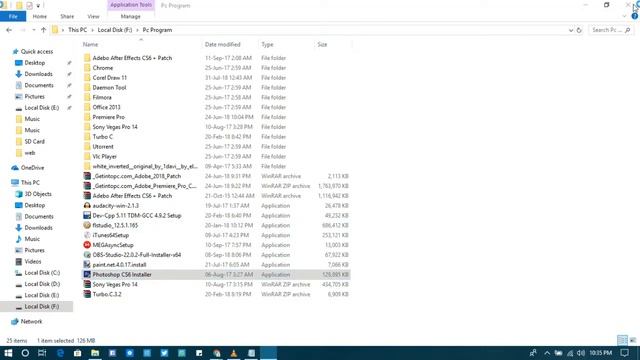Viewport: 640px width, 360px height.
Task: Select the Vlc Player folder icon
Action: [87, 156]
